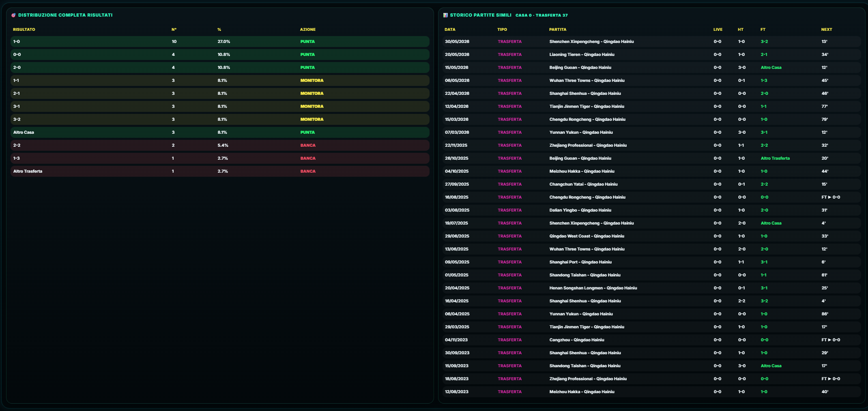This screenshot has width=868, height=411.
Task: Click the chart icon beside Storico Partite Simili
Action: 445,15
